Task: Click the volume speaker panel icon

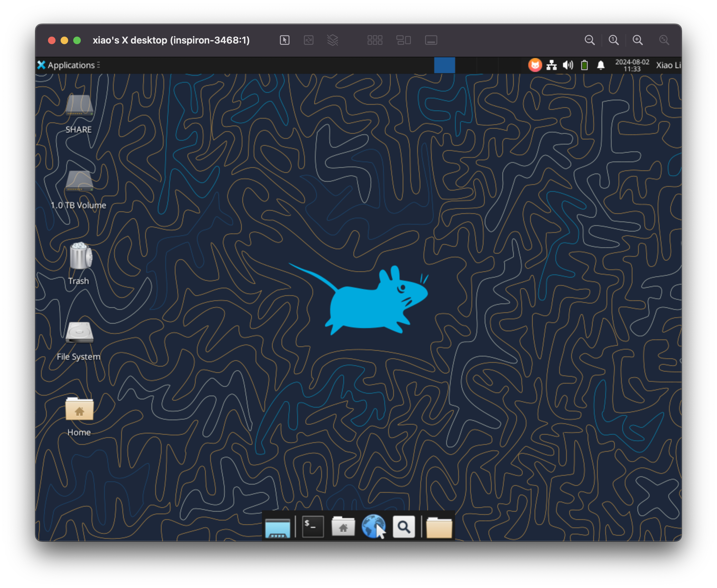Action: click(x=568, y=65)
